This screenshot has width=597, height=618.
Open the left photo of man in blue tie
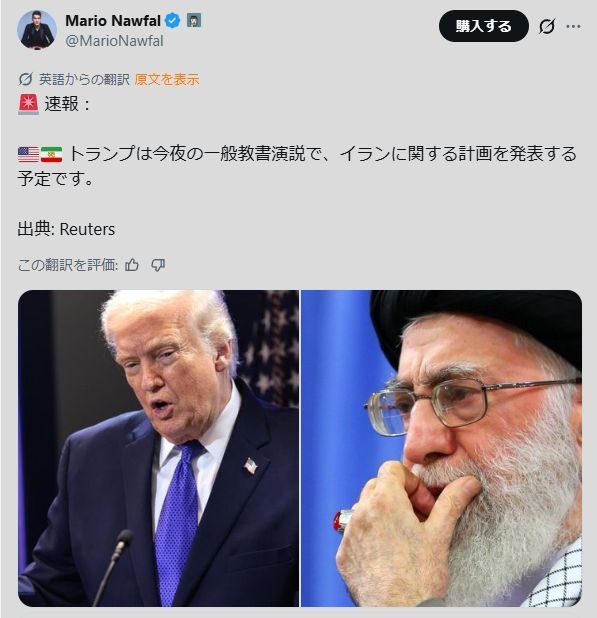pyautogui.click(x=158, y=449)
